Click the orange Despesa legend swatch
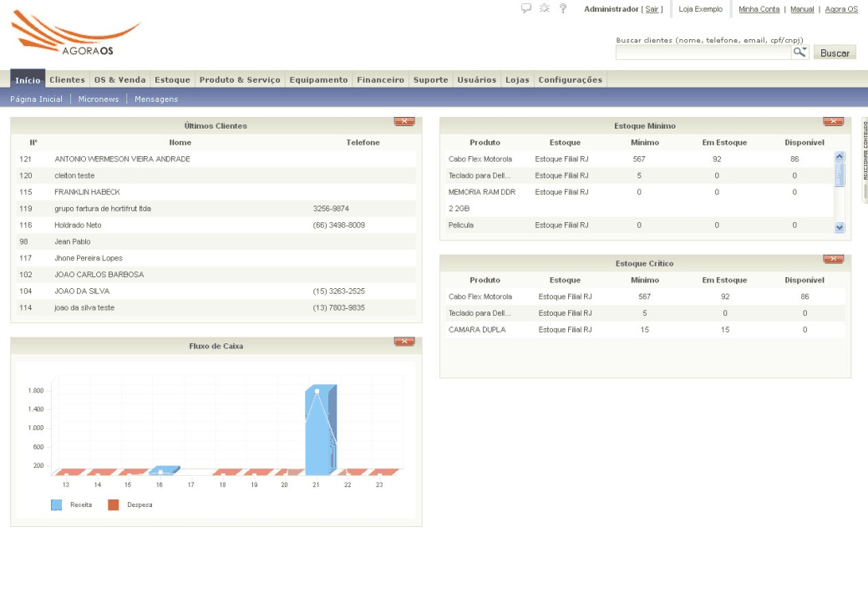Viewport: 868px width, 593px height. coord(114,505)
